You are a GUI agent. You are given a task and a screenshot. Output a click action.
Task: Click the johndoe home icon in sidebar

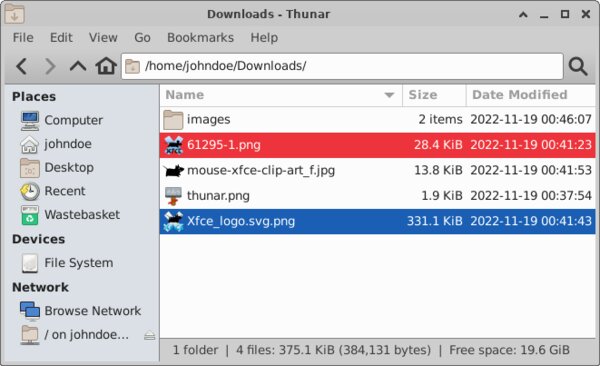[29, 144]
